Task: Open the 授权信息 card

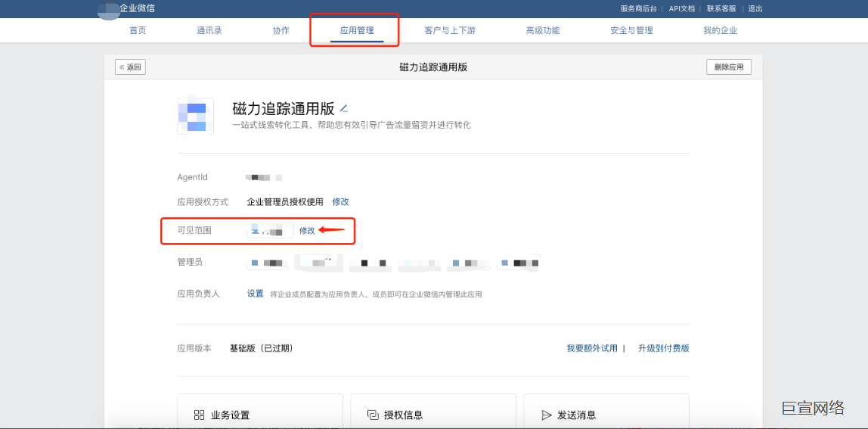Action: (433, 411)
